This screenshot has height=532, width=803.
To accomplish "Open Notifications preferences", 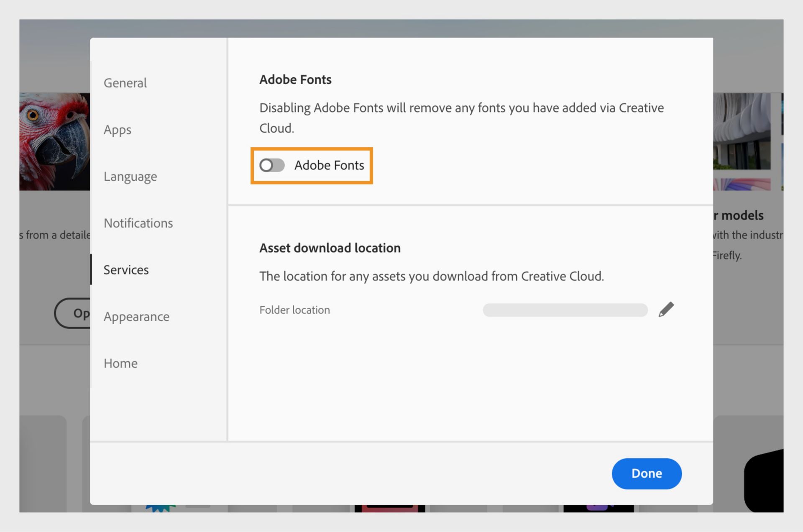I will tap(138, 223).
